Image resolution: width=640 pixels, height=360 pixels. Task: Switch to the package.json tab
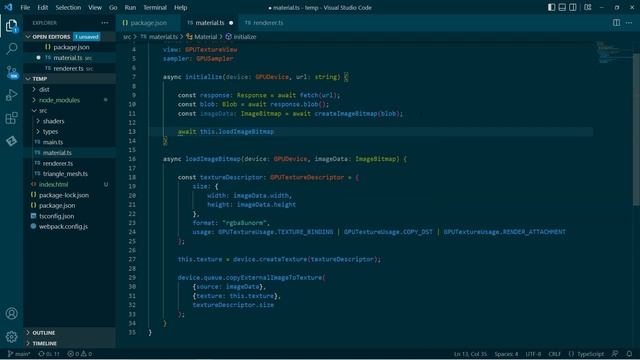pyautogui.click(x=149, y=23)
